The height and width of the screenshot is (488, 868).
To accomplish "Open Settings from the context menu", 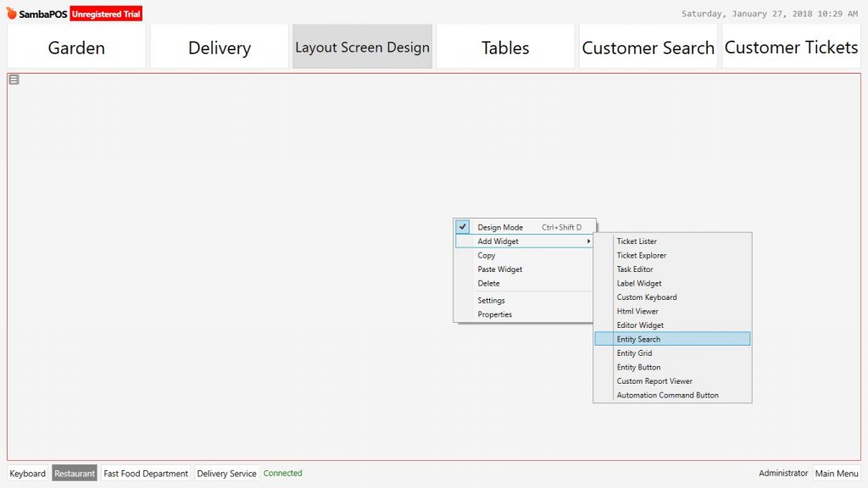I will coord(491,301).
